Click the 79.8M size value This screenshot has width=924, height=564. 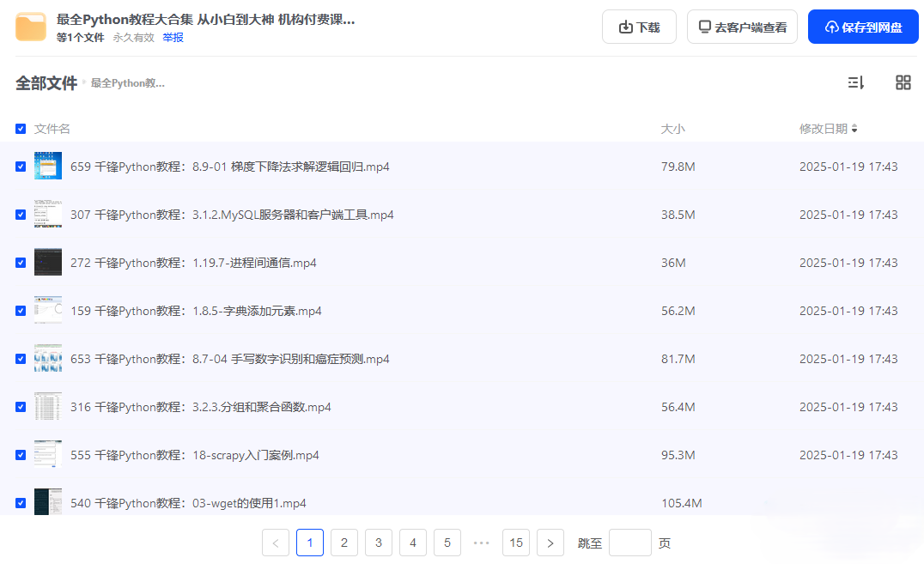pos(678,167)
